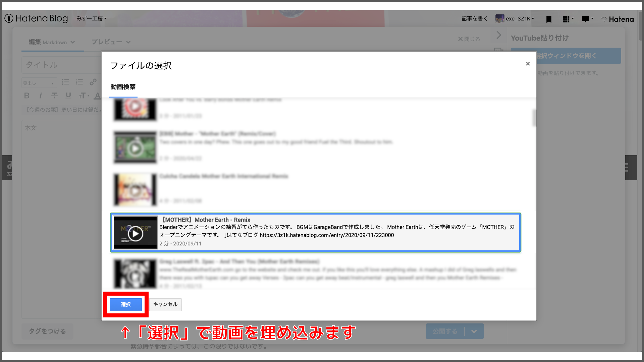Click the bulleted list icon

(65, 82)
